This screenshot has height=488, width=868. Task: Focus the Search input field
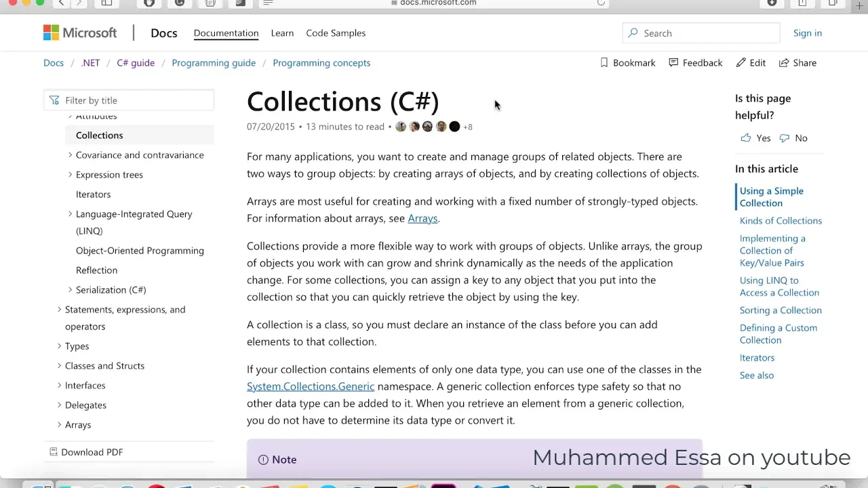point(701,33)
